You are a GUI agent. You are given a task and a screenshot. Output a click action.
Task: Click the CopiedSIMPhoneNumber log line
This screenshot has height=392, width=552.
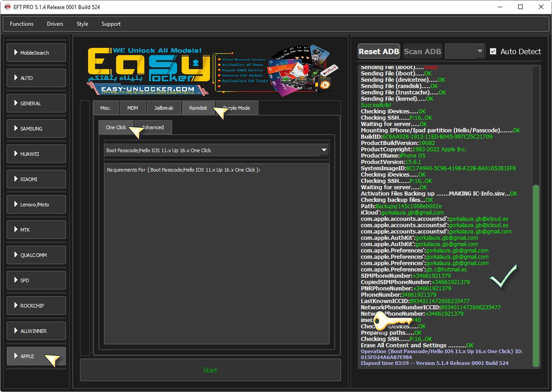[415, 282]
